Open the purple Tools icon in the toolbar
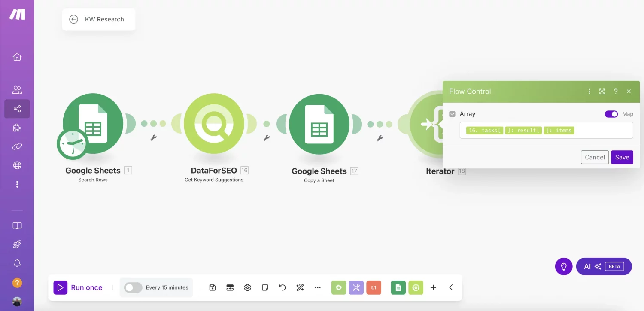The height and width of the screenshot is (311, 644). tap(356, 287)
